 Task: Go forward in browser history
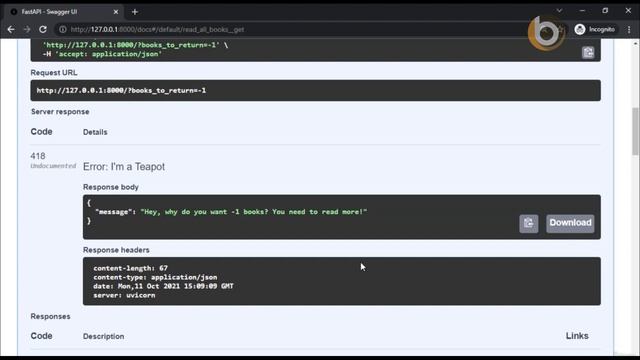click(27, 29)
